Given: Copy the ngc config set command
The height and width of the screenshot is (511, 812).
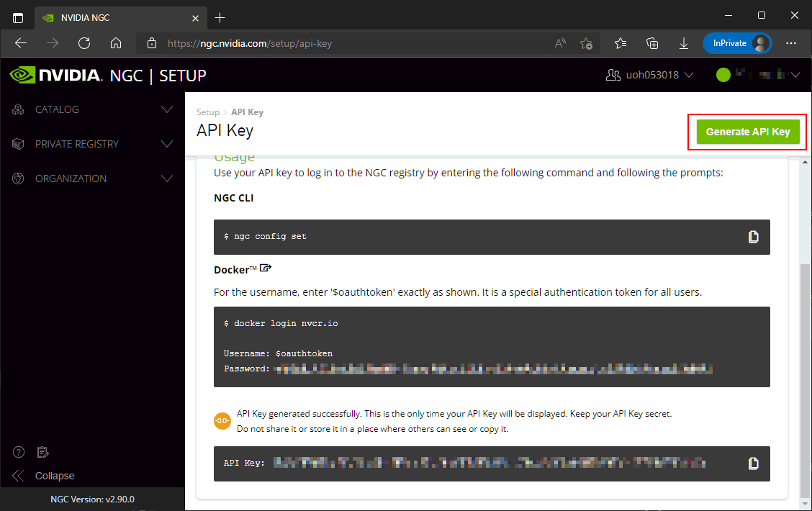Looking at the screenshot, I should pyautogui.click(x=753, y=237).
